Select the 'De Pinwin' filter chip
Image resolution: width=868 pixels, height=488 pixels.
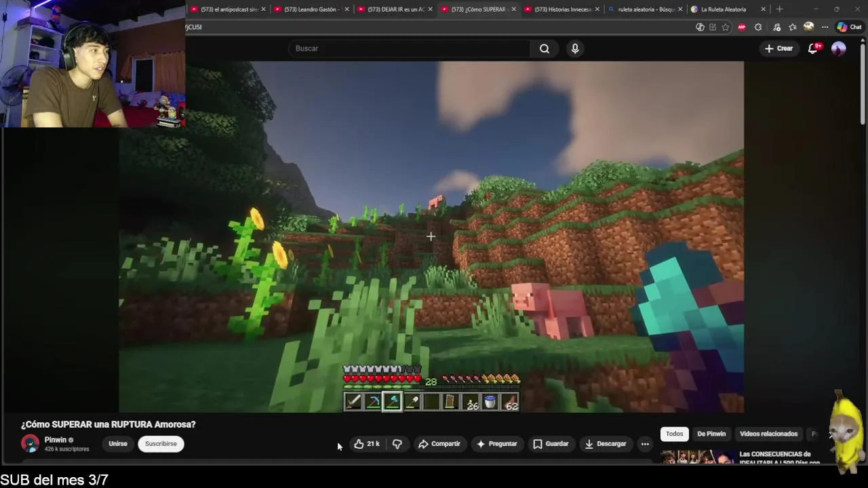(x=711, y=434)
